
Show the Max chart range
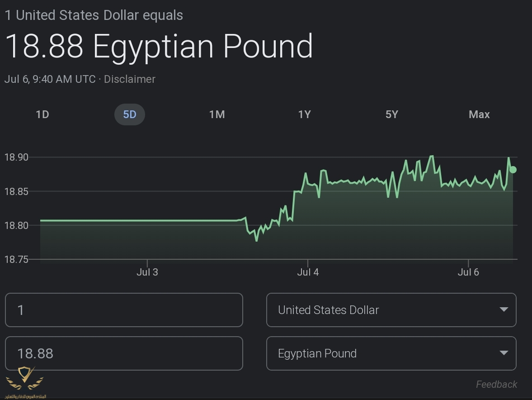pyautogui.click(x=479, y=114)
